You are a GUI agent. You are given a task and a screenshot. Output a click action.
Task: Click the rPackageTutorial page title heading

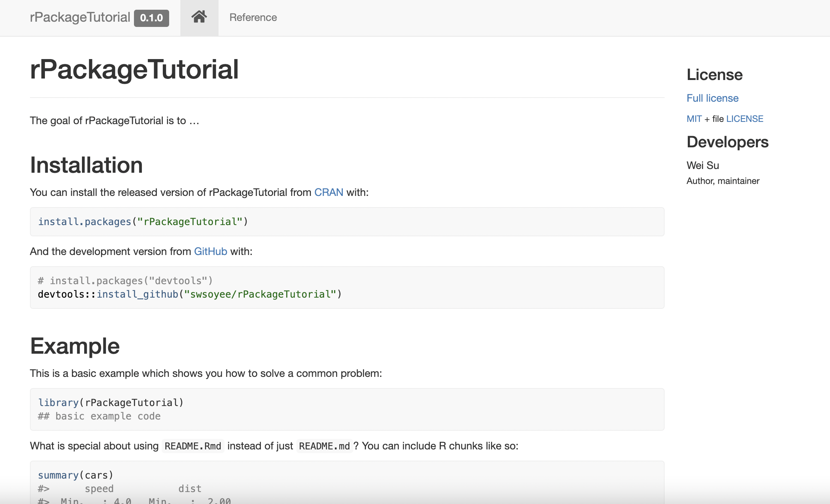point(134,70)
